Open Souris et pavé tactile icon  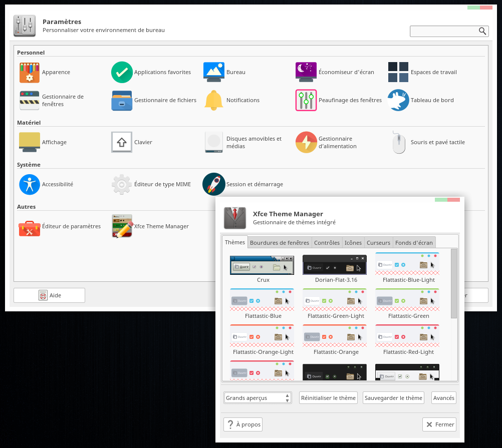[x=399, y=142]
